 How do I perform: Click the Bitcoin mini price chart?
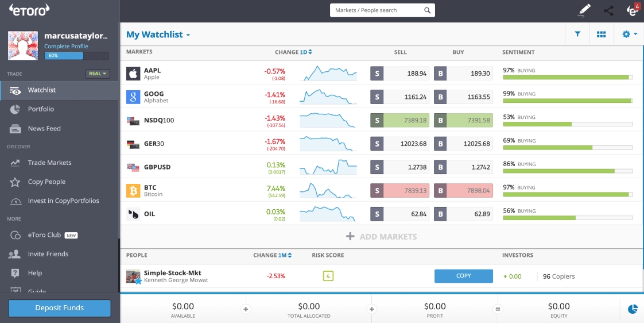(328, 190)
